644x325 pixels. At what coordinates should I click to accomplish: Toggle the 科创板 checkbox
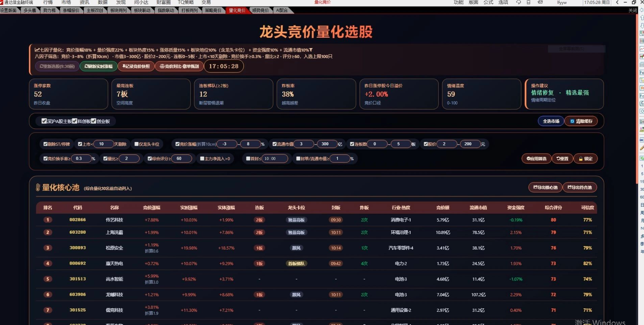pyautogui.click(x=75, y=121)
